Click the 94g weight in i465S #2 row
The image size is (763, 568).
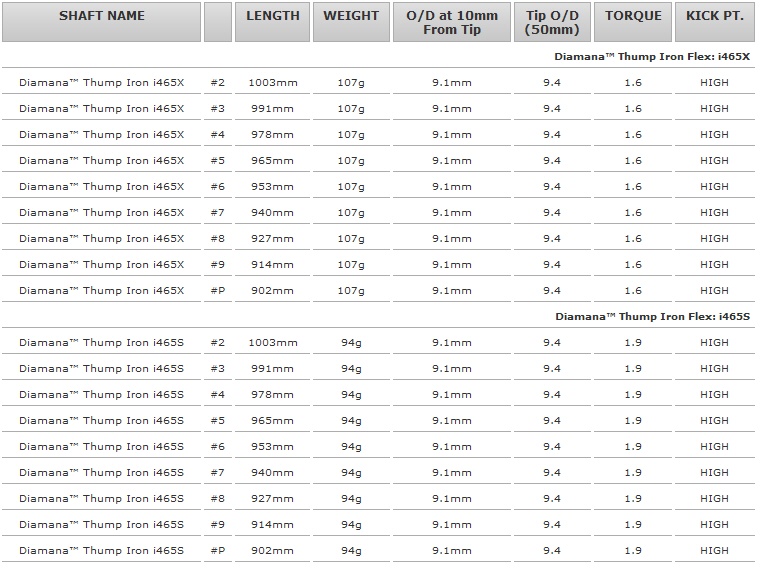coord(351,344)
